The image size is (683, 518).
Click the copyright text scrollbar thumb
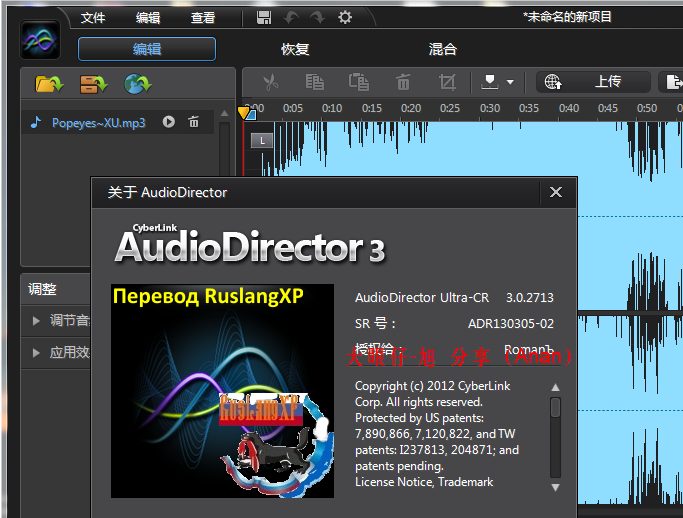click(x=555, y=408)
